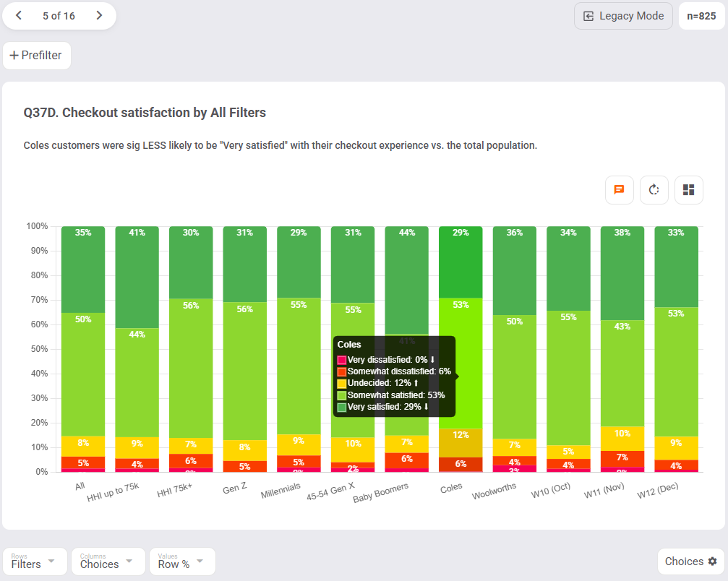
Task: Click the 'HHI up to 75k' axis label
Action: [113, 492]
